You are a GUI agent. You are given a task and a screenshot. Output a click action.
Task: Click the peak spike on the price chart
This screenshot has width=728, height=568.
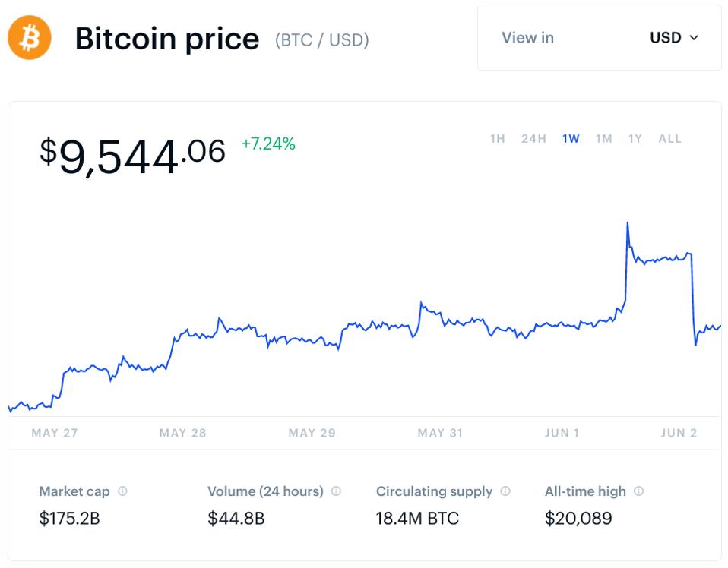point(627,222)
